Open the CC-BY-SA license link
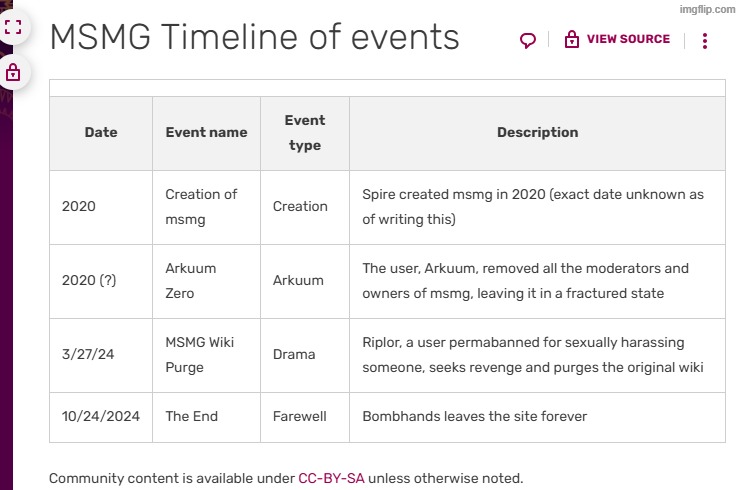 331,478
